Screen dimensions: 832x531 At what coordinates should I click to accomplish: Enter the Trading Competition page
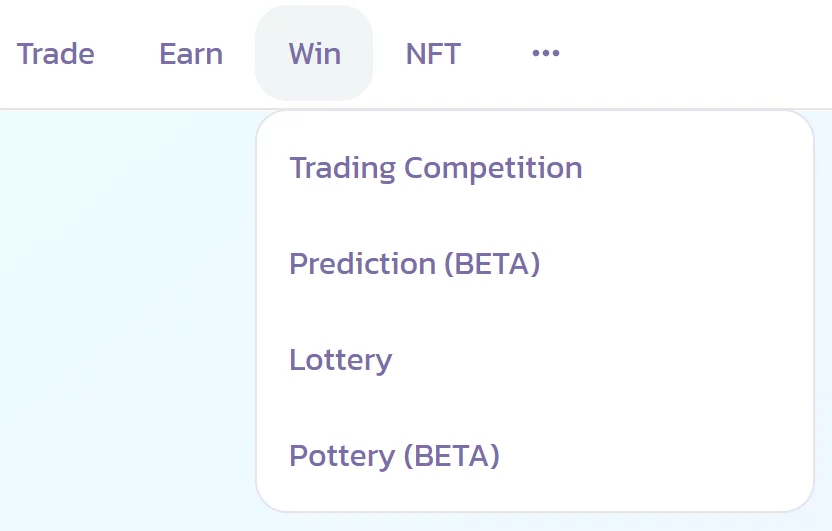436,168
